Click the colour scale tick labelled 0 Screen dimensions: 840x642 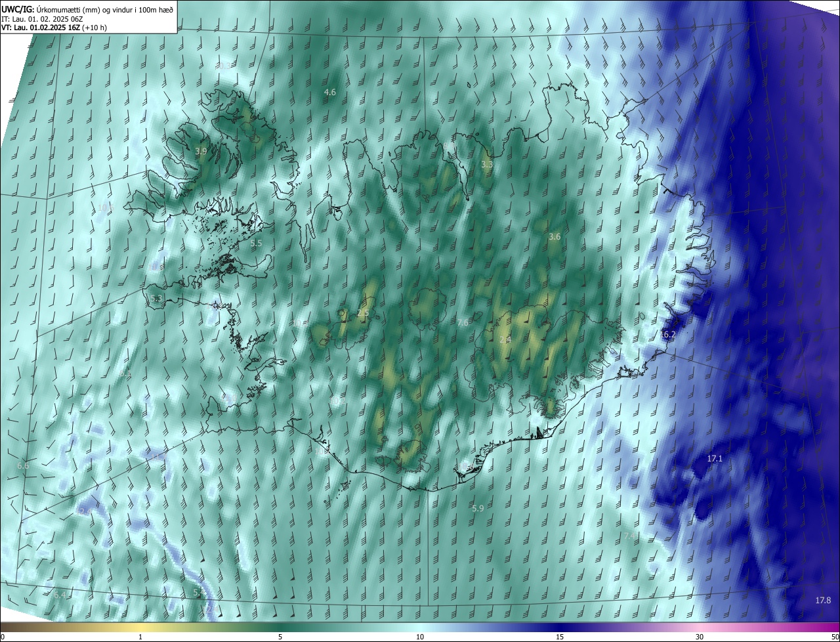coord(3,637)
